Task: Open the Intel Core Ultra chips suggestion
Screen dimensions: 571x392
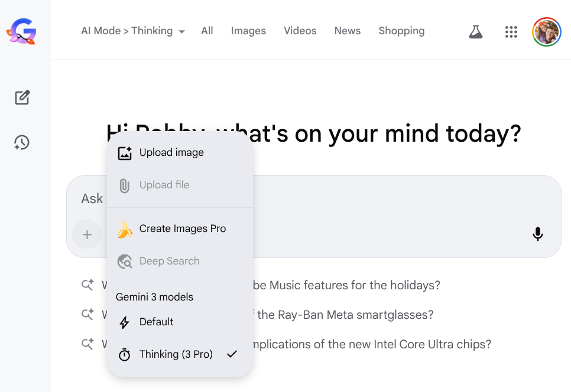Action: [x=372, y=344]
